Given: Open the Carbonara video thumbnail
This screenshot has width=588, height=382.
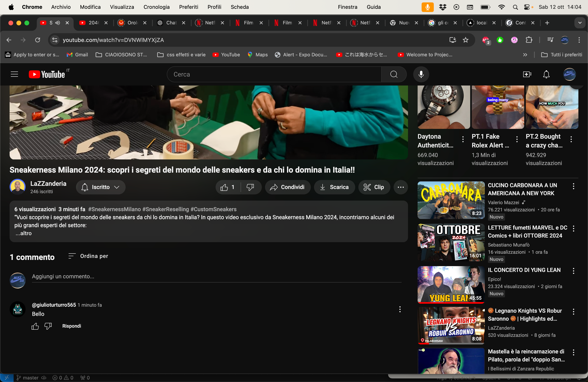Looking at the screenshot, I should click(451, 200).
